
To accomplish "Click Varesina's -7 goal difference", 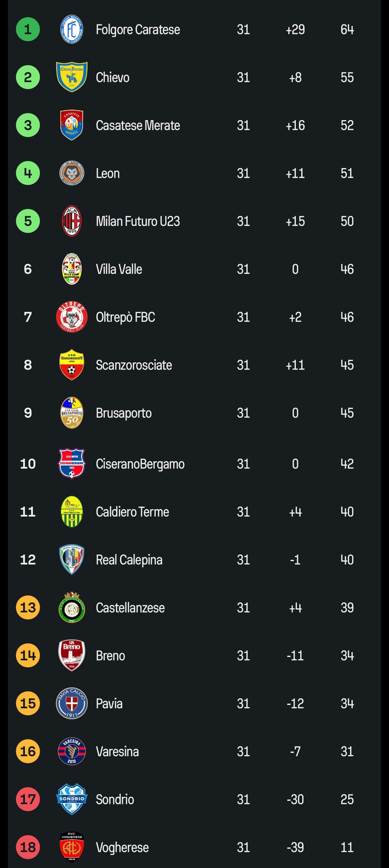I will pyautogui.click(x=295, y=752).
